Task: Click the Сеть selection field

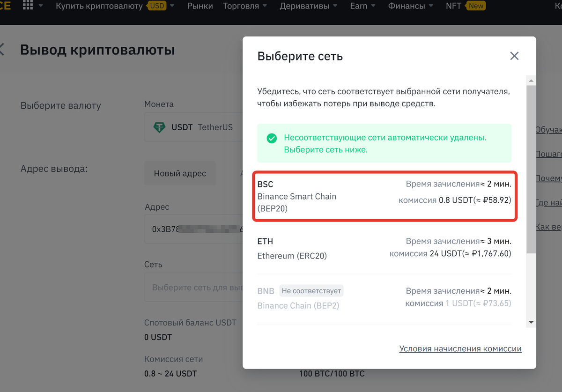Action: pos(193,287)
